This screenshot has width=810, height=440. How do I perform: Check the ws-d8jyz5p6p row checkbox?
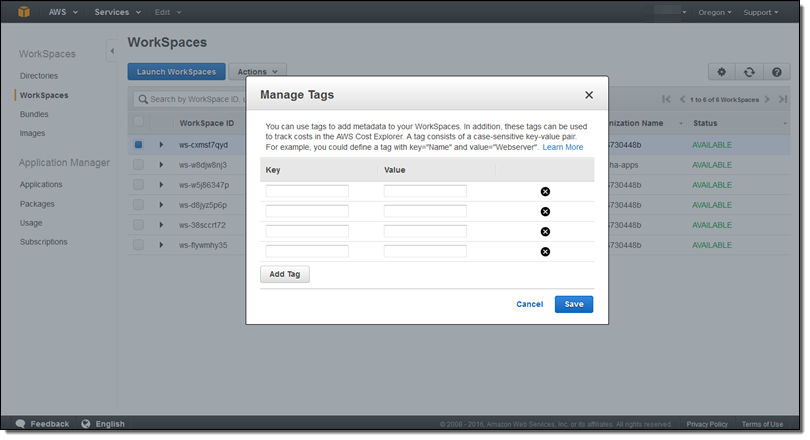138,205
